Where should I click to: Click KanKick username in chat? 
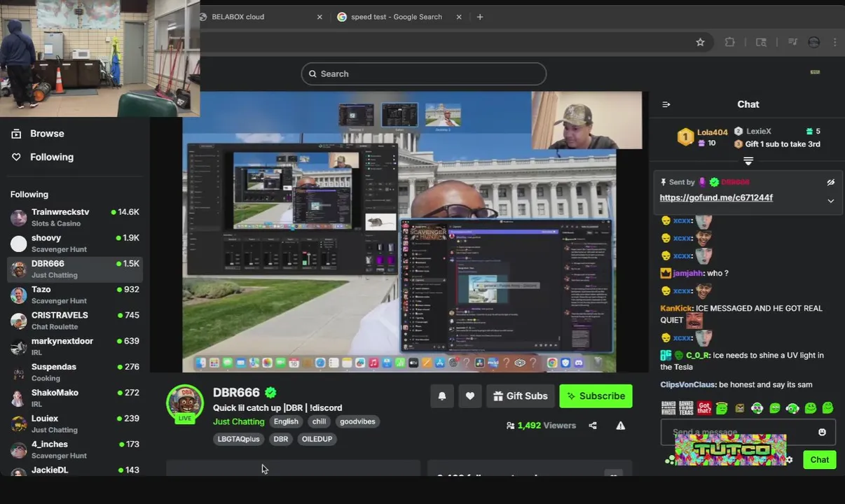[x=677, y=308]
